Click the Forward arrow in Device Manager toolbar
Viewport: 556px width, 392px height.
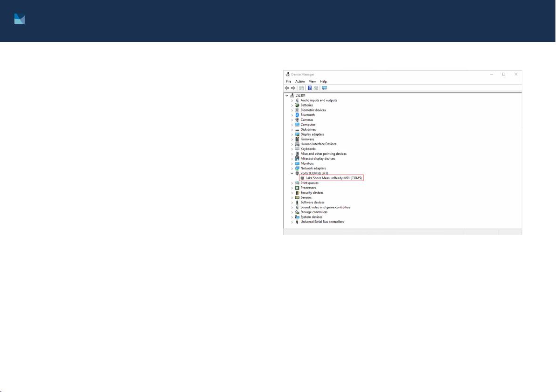click(293, 88)
